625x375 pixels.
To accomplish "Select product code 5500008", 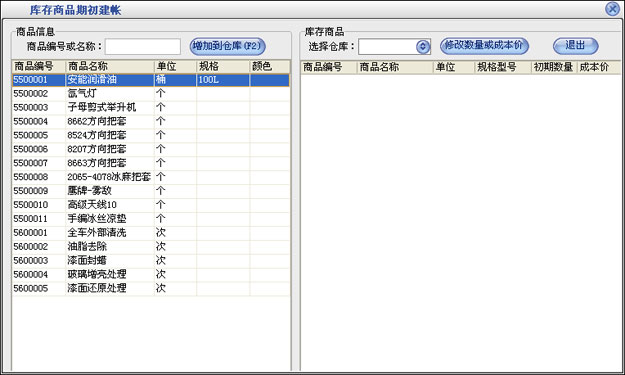I will [31, 177].
